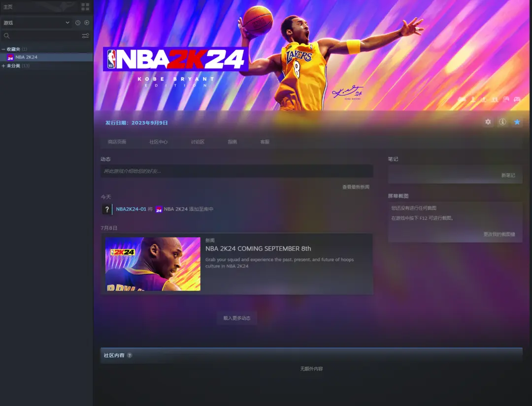Screen dimensions: 532x406
Task: Click the 动态 section heading
Action: [105, 159]
